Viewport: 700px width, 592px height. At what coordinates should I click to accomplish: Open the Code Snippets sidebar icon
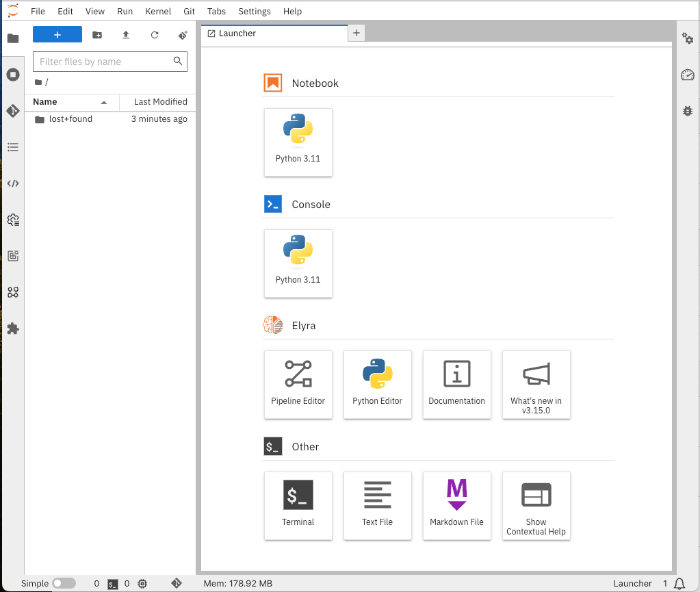pyautogui.click(x=12, y=183)
